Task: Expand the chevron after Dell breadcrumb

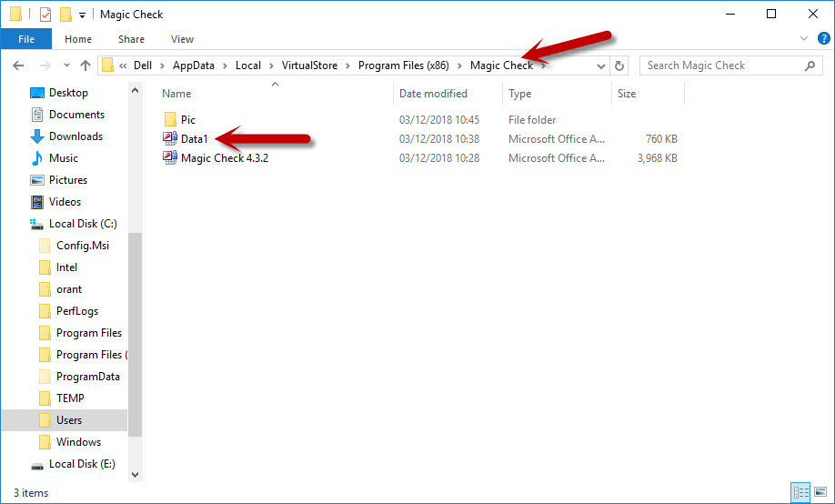Action: coord(163,66)
